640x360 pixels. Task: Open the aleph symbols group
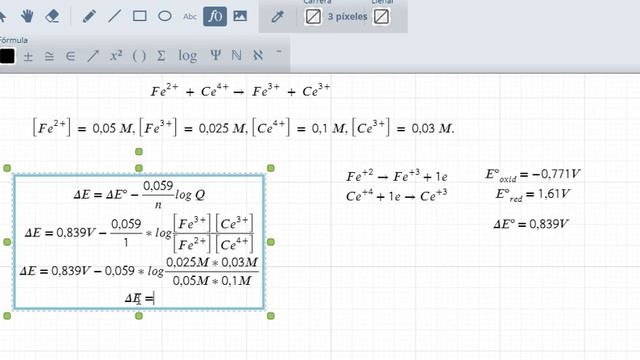click(x=258, y=56)
